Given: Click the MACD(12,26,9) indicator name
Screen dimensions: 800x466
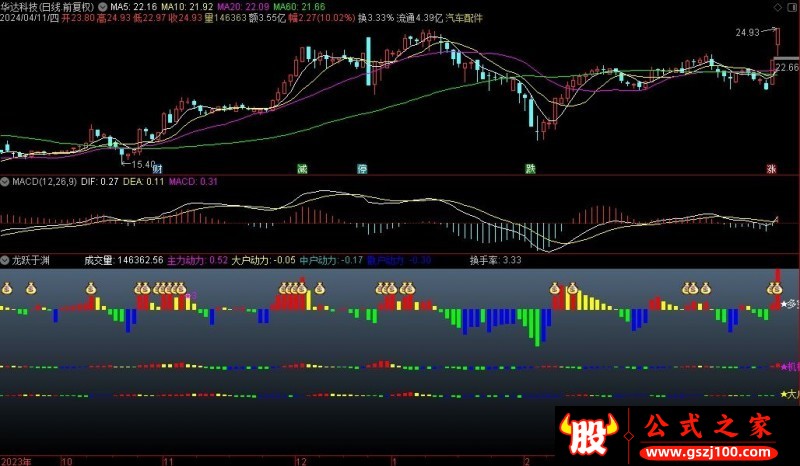Looking at the screenshot, I should (x=44, y=182).
